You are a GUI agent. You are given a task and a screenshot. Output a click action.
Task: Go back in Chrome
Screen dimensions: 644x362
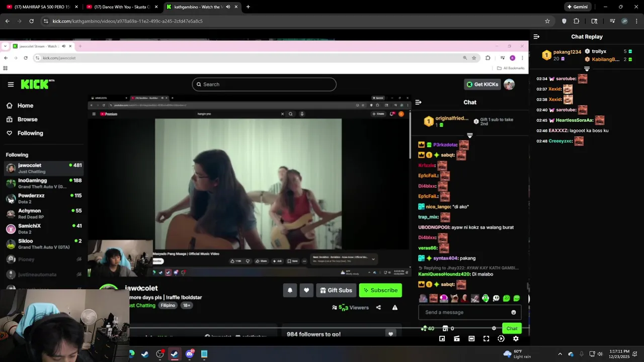[x=7, y=21]
